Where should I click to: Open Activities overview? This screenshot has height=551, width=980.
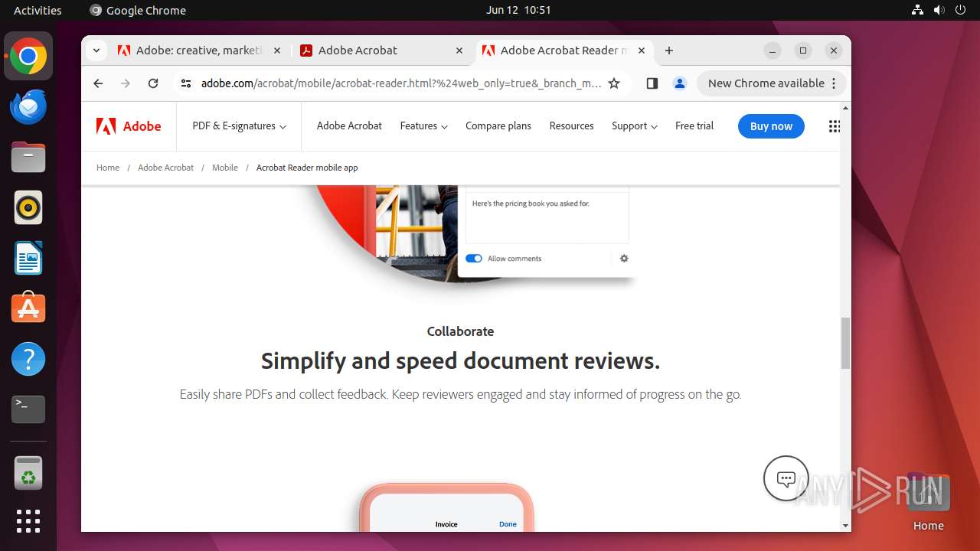click(x=38, y=10)
